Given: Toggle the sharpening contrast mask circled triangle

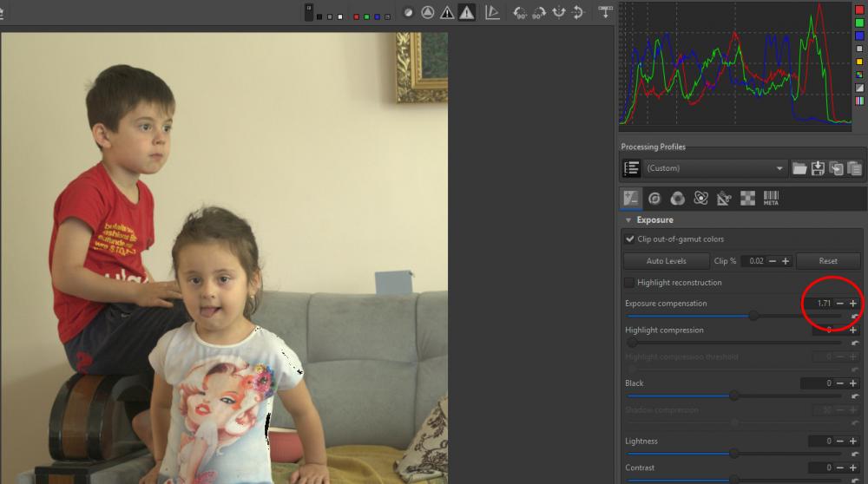Looking at the screenshot, I should pyautogui.click(x=427, y=12).
